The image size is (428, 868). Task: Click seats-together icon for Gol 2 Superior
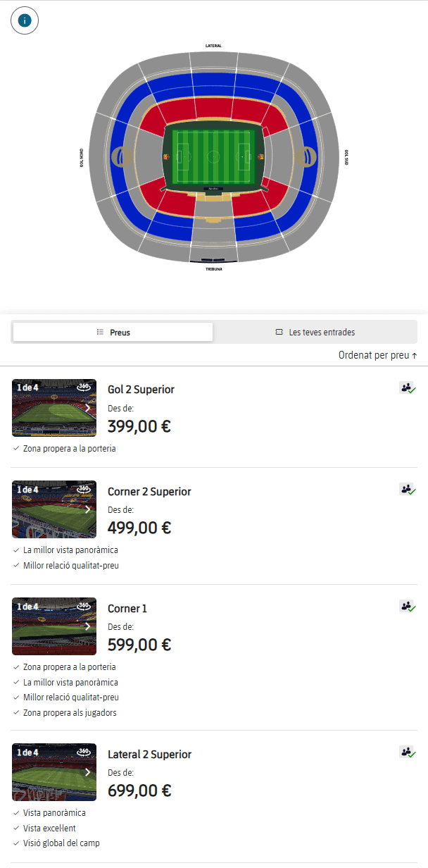[x=408, y=388]
